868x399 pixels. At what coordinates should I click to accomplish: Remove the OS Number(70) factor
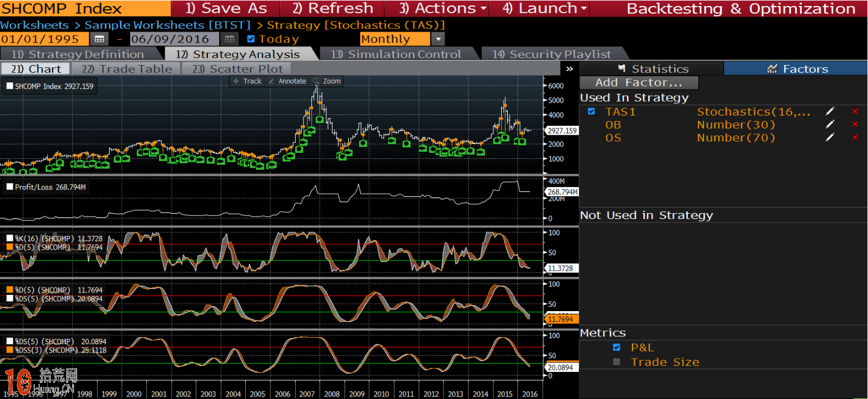pyautogui.click(x=854, y=138)
